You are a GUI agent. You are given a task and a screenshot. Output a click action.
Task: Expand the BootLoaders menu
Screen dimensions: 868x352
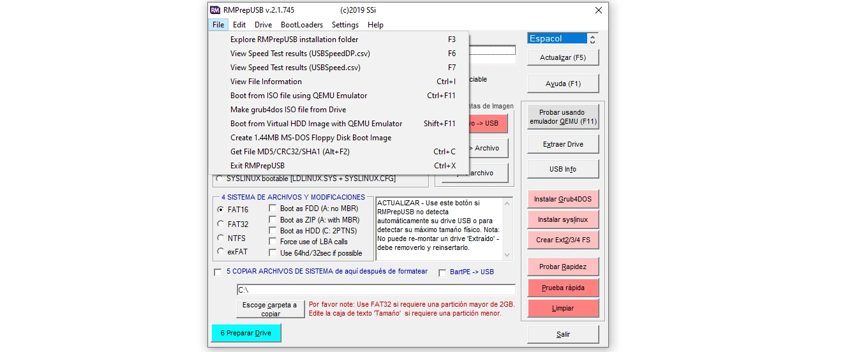click(302, 25)
